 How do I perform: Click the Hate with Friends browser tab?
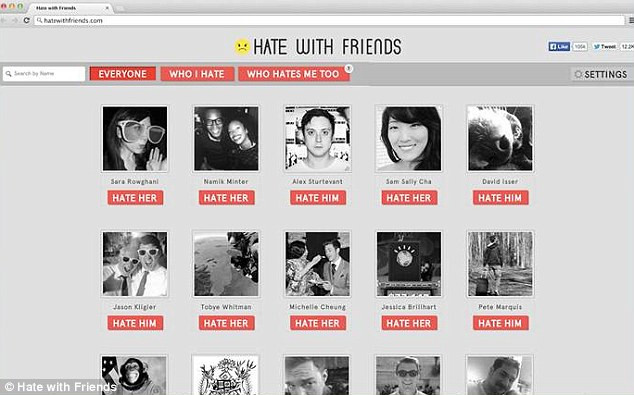coord(69,8)
